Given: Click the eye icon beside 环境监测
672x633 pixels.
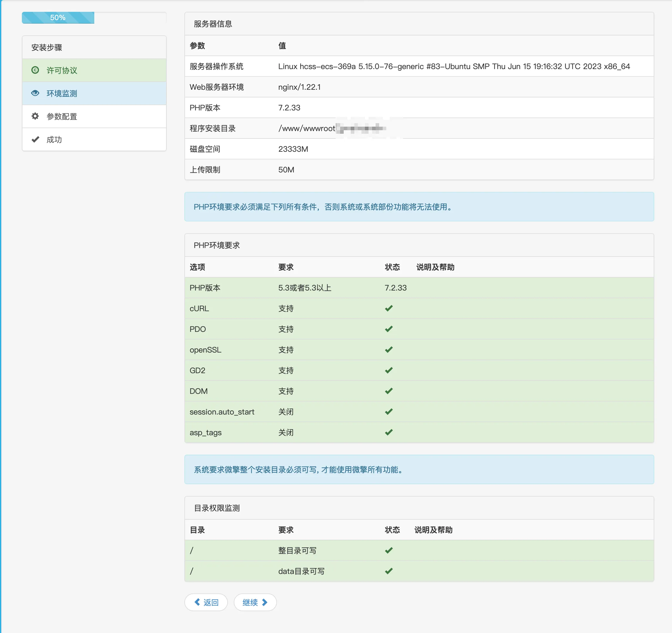Looking at the screenshot, I should click(x=35, y=93).
